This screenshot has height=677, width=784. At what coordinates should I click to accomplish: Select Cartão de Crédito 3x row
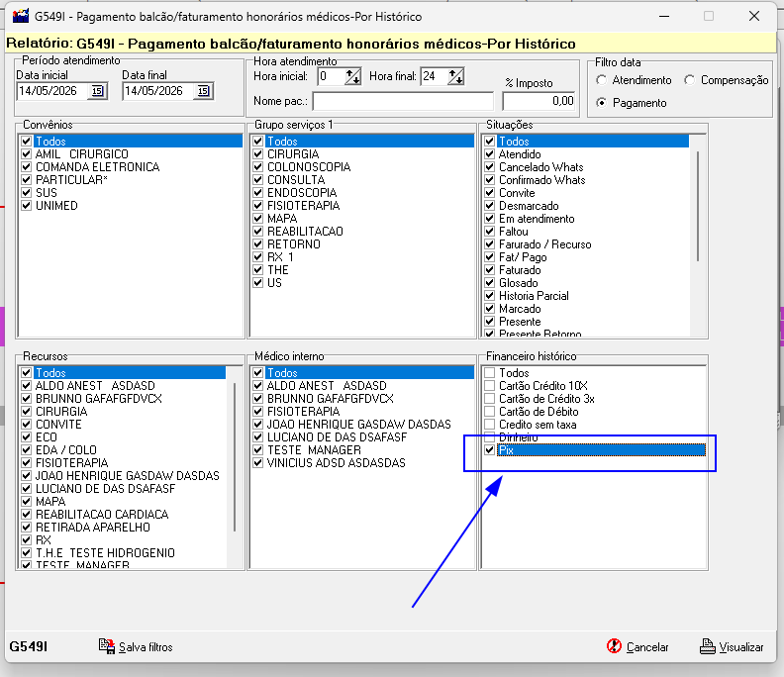point(546,399)
